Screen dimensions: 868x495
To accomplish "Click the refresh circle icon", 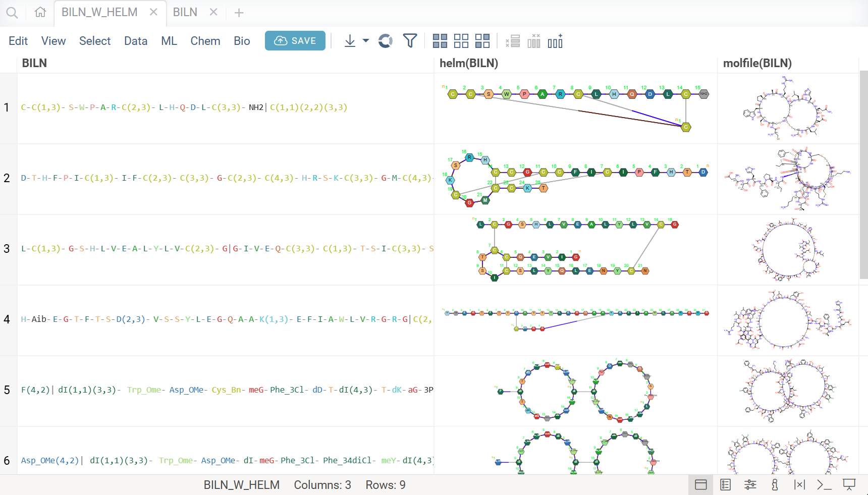I will [x=386, y=41].
